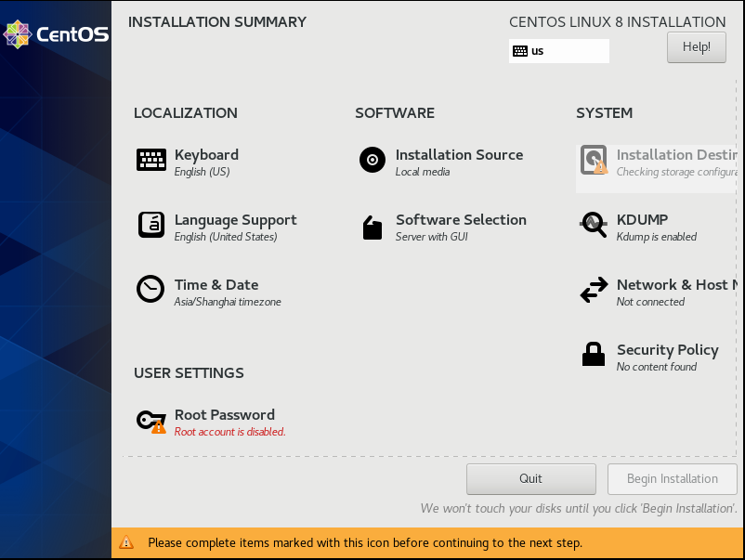Click the Language Support icon

[x=151, y=225]
